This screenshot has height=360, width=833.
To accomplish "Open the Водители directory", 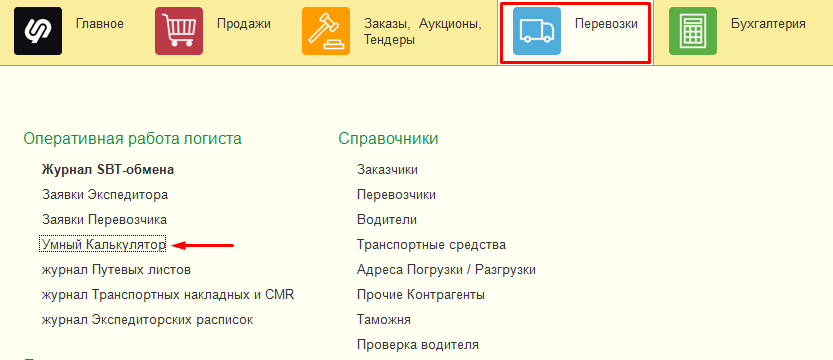I will tap(387, 220).
